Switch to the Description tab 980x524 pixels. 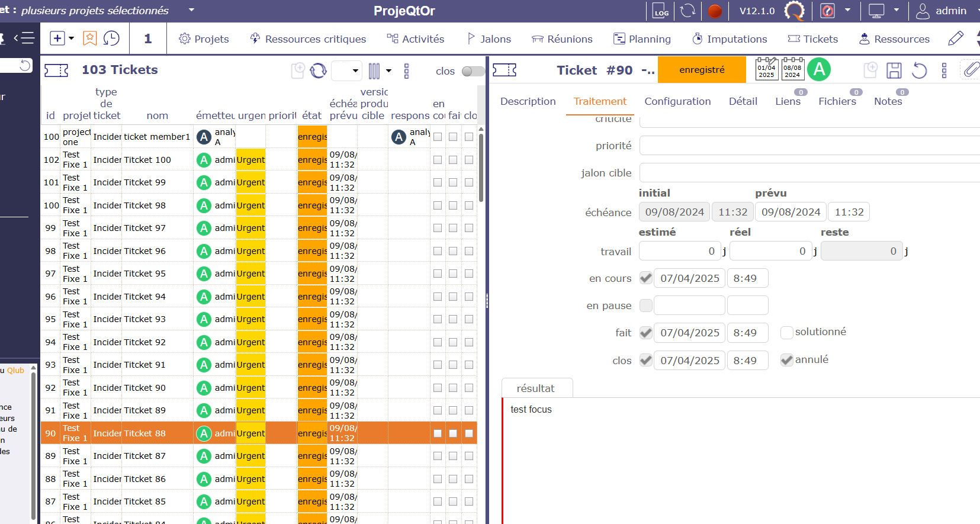pyautogui.click(x=528, y=101)
